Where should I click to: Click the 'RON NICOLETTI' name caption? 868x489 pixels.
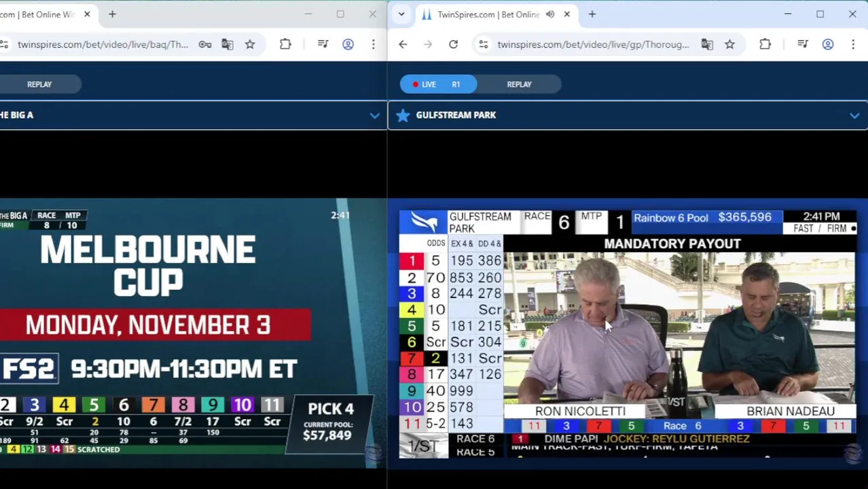580,411
